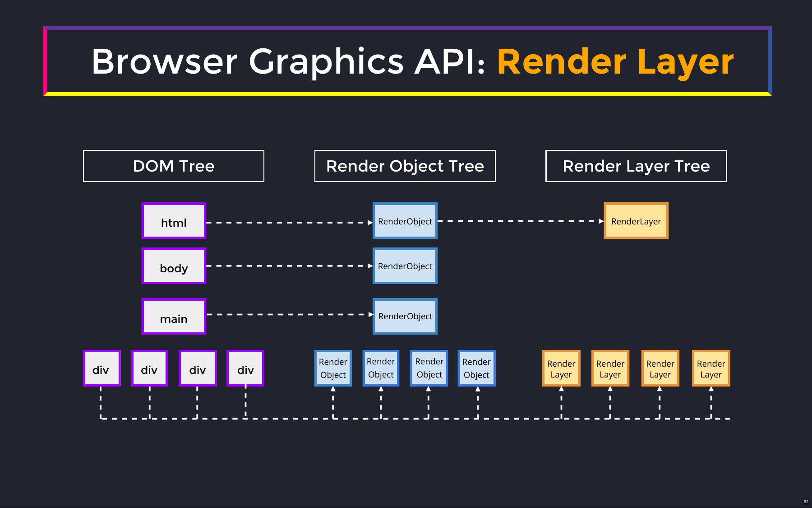Click the leftmost "div" node box
The image size is (812, 508).
(102, 368)
